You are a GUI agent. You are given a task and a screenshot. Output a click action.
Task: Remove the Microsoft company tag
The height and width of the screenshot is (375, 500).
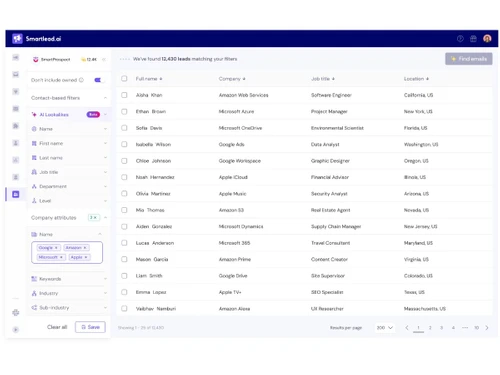pyautogui.click(x=61, y=257)
